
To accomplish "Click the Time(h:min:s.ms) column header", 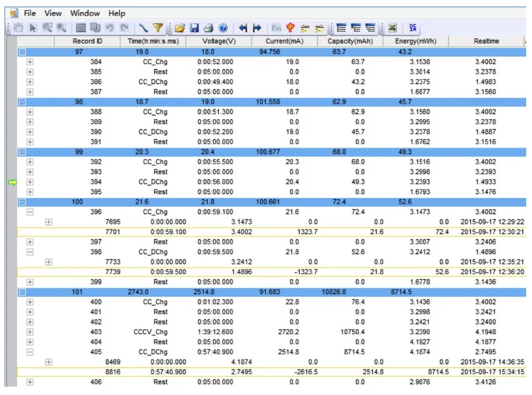I will [153, 41].
